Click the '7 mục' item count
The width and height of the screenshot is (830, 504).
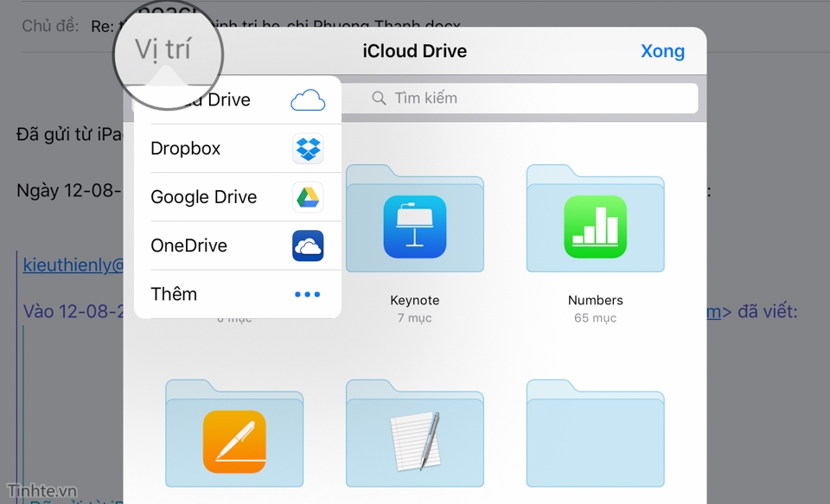[x=414, y=318]
